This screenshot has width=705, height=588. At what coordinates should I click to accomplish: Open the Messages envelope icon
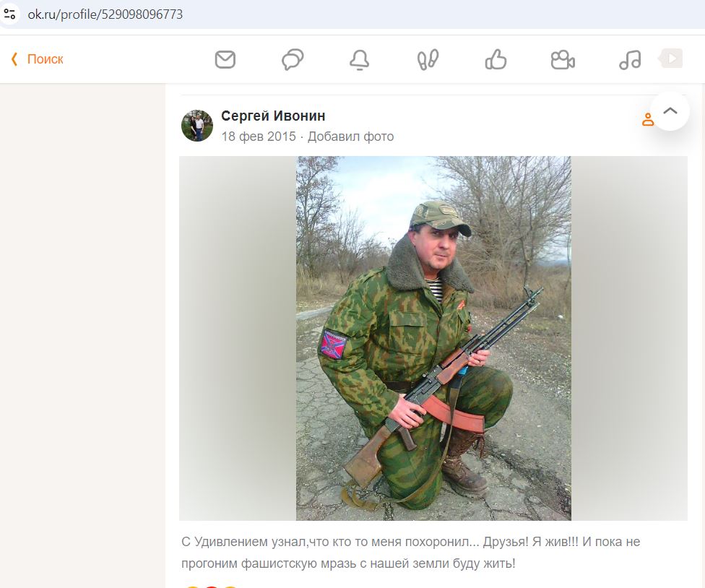(x=225, y=59)
